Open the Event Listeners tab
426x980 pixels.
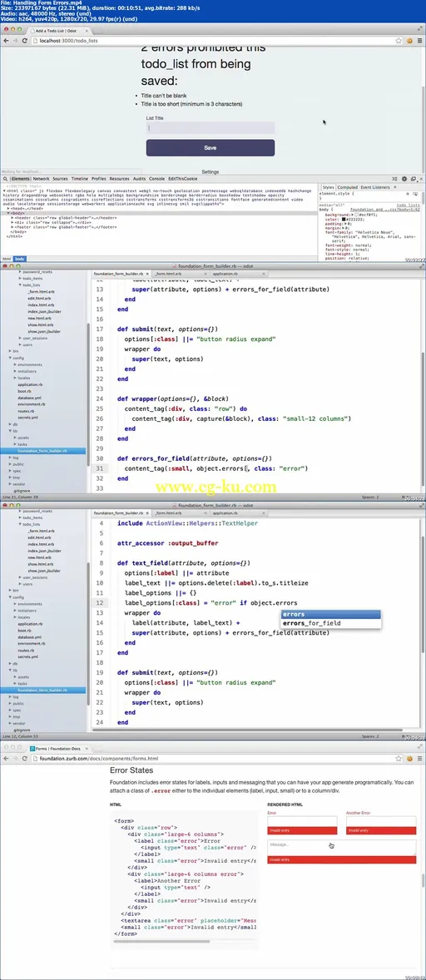coord(375,187)
